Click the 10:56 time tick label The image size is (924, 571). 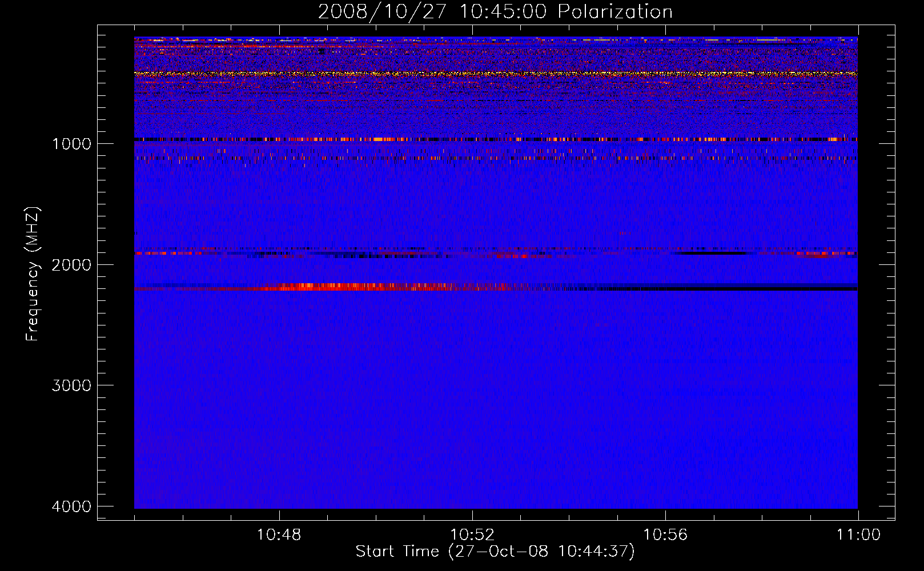[x=665, y=535]
